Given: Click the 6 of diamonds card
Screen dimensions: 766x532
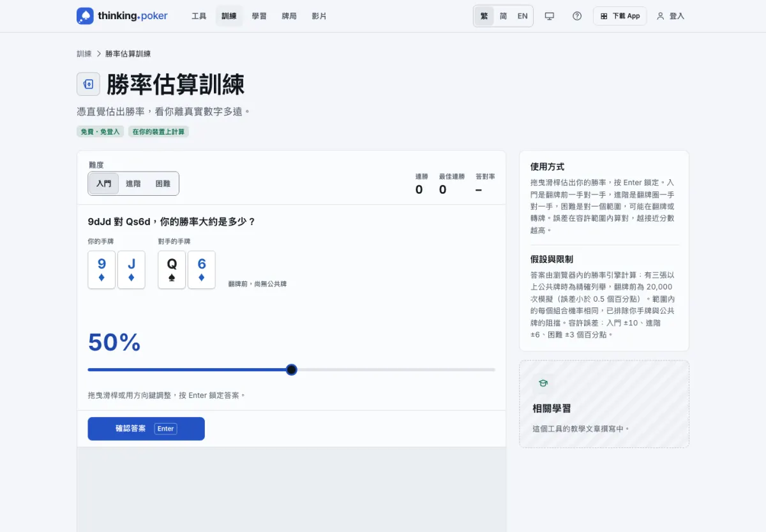Looking at the screenshot, I should pyautogui.click(x=202, y=270).
